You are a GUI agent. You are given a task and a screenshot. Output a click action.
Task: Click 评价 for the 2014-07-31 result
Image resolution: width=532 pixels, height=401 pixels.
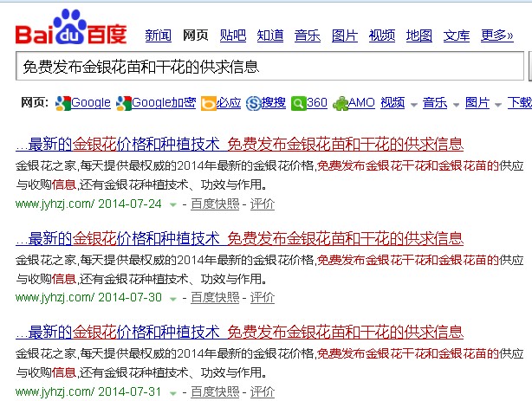pos(263,391)
